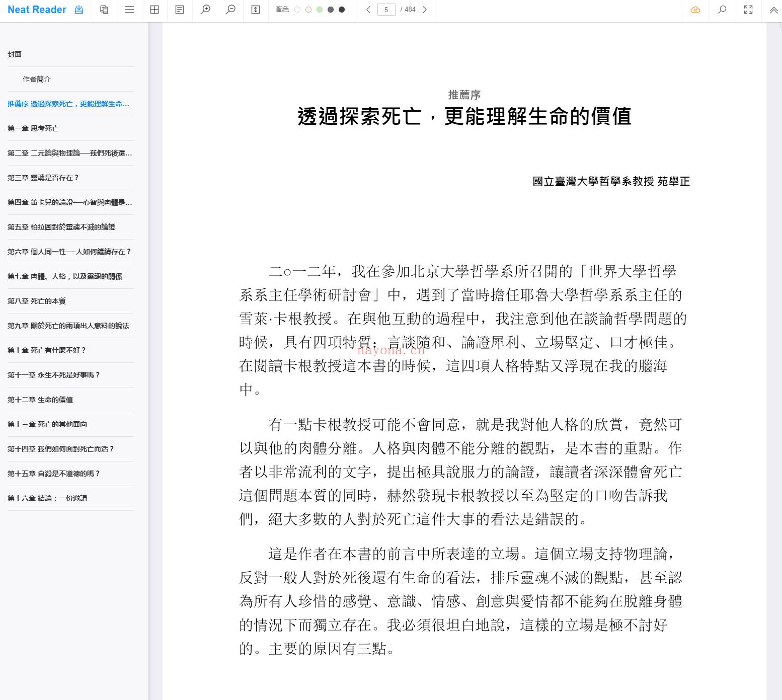Click the author line 國立臺灣大學哲學系教授 苑舉正
This screenshot has height=700, width=782.
(611, 182)
